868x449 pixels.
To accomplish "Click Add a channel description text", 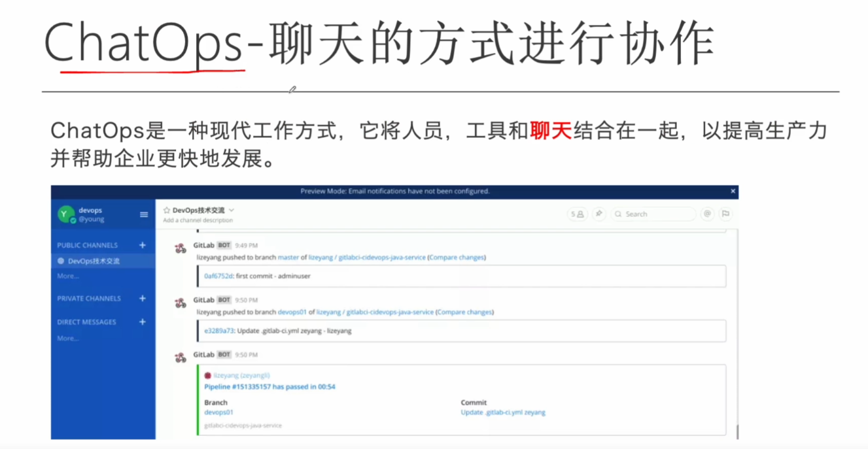I will coord(198,220).
